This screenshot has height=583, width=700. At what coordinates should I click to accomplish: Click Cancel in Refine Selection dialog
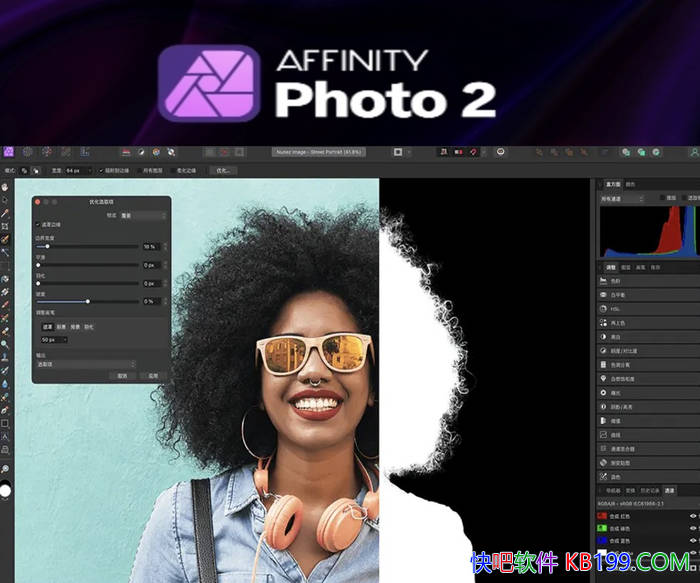tap(122, 376)
